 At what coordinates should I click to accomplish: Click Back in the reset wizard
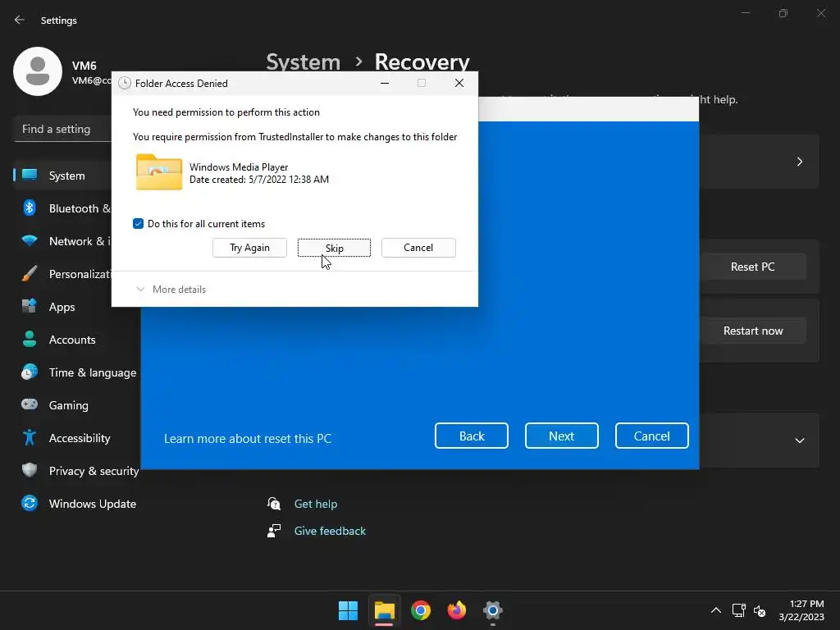[472, 436]
